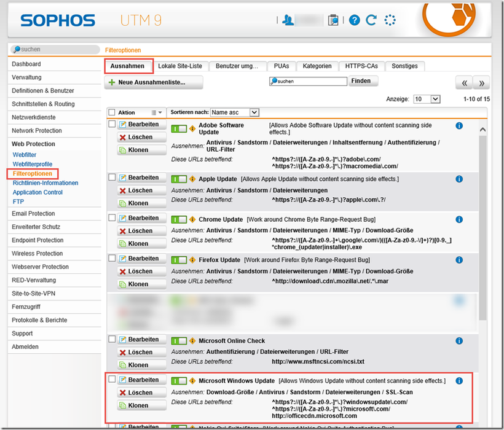
Task: Click the orange diamond icon for Adobe Software Update
Action: click(x=192, y=129)
